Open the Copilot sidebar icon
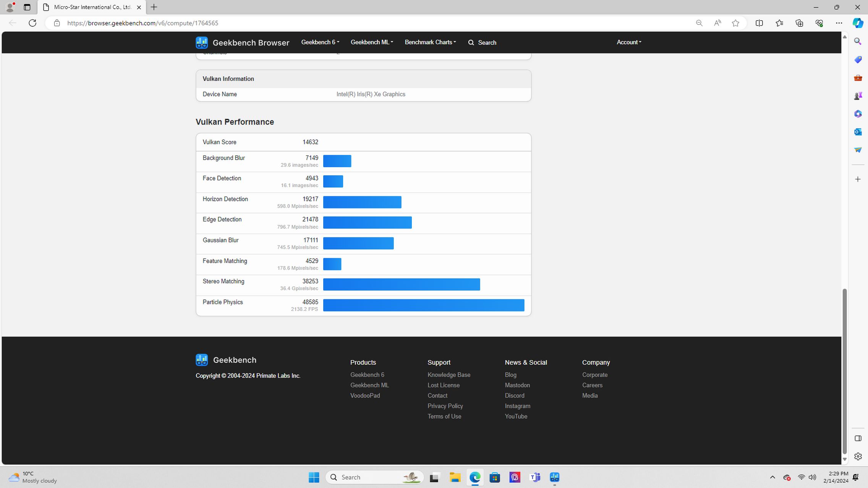Image resolution: width=868 pixels, height=488 pixels. tap(858, 23)
